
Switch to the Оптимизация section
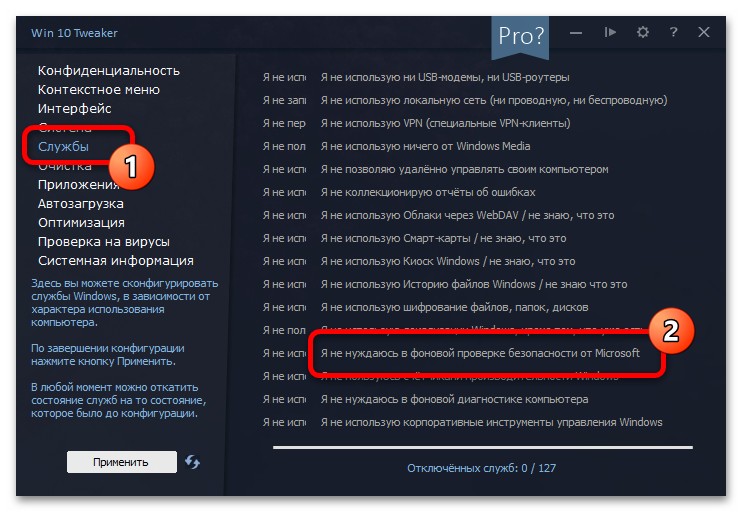pyautogui.click(x=81, y=222)
